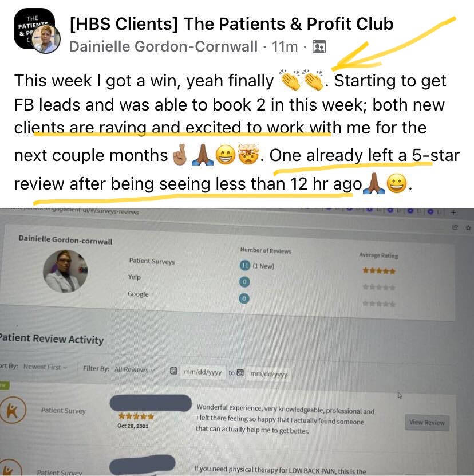This screenshot has width=474, height=476.
Task: Click the browser bookmark star icon
Action: 468,227
